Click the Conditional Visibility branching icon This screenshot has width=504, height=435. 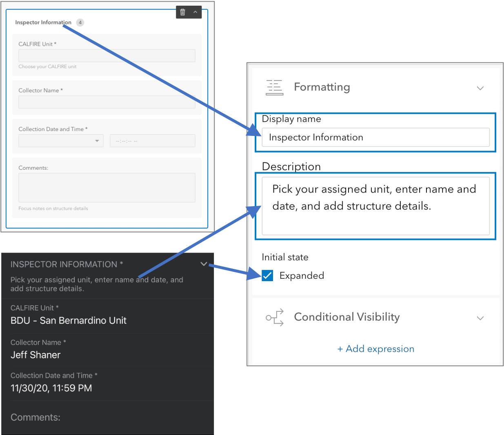[274, 317]
